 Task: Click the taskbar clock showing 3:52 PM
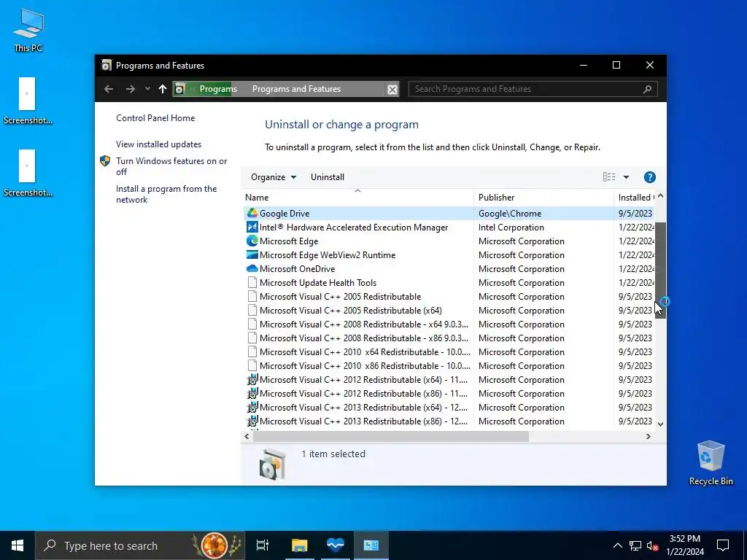684,545
